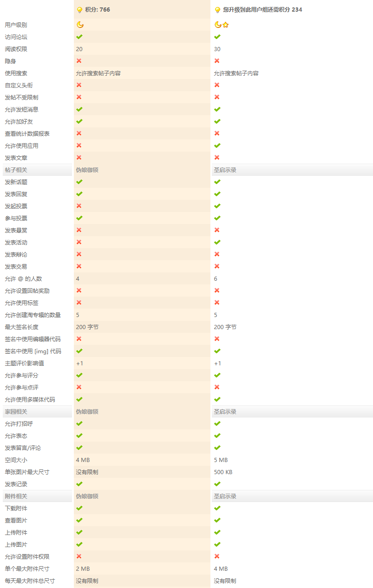Click 隐身 red cross in 圣启示录 column
Screen dimensions: 373x588
click(x=217, y=61)
